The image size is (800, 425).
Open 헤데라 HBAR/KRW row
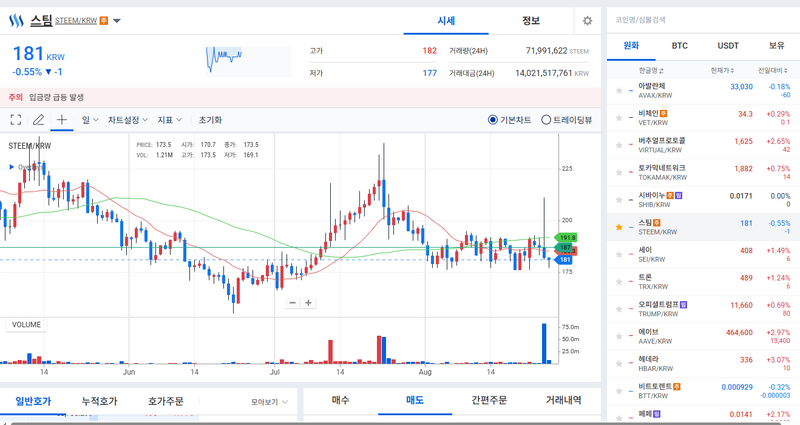click(704, 364)
